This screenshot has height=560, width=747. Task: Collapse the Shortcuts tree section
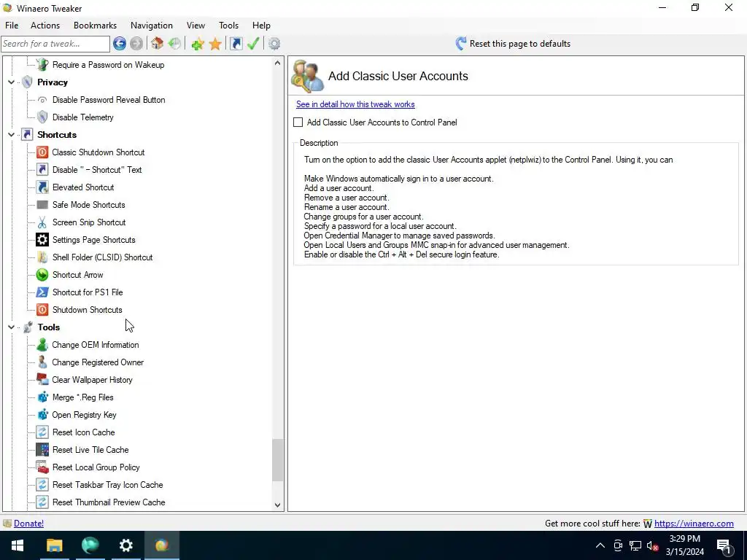pyautogui.click(x=11, y=135)
